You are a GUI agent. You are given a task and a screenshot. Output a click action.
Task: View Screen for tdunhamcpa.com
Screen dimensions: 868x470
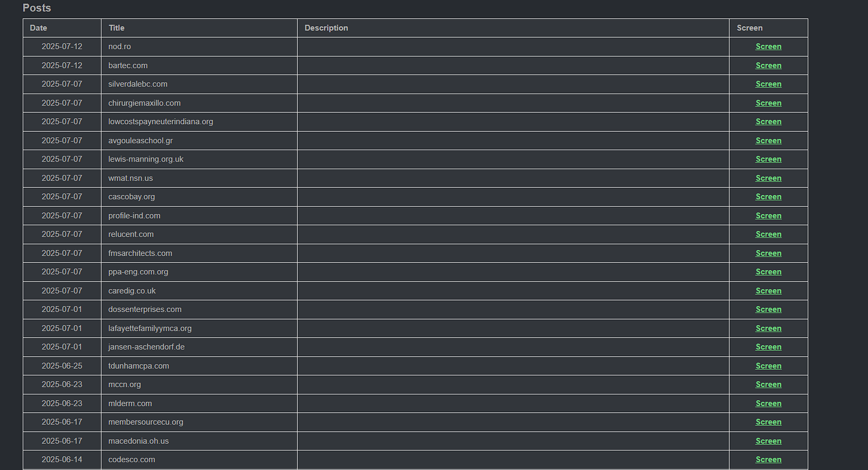click(768, 366)
